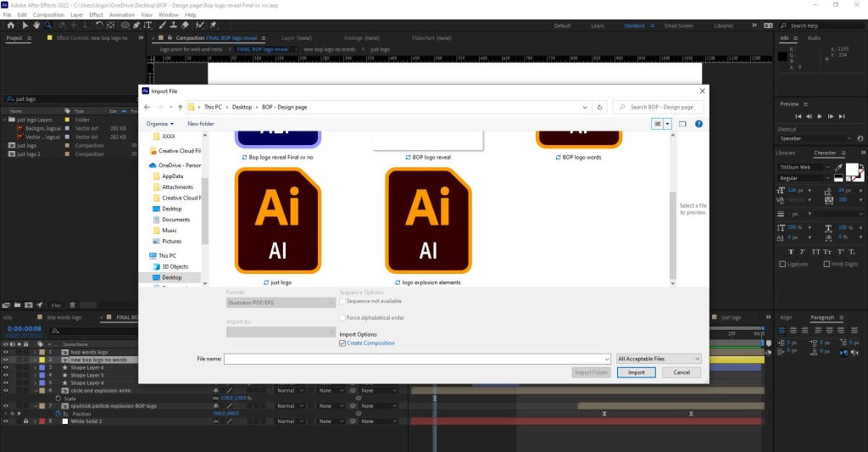This screenshot has height=452, width=868.
Task: Toggle Position stopwatch on layer 7
Action: point(58,414)
